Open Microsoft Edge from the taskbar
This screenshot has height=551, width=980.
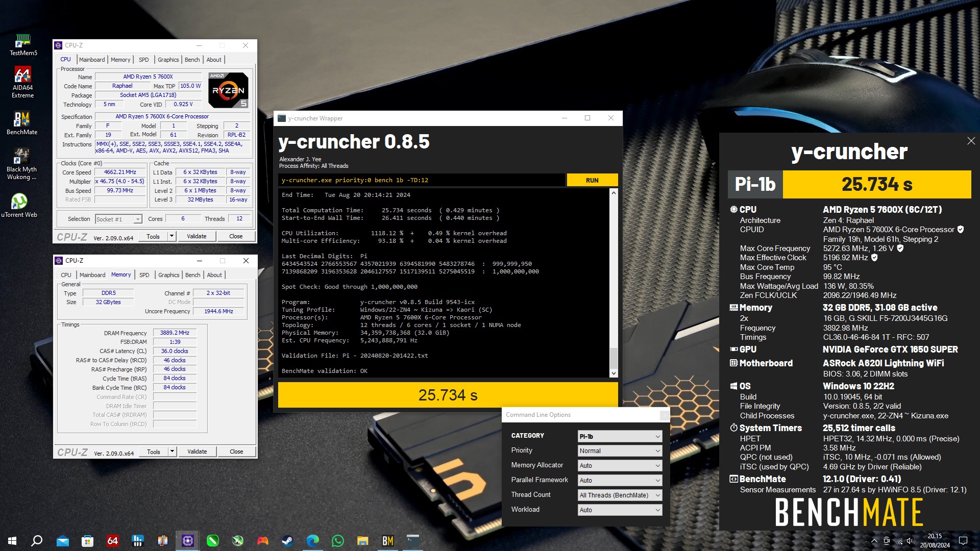click(x=312, y=541)
